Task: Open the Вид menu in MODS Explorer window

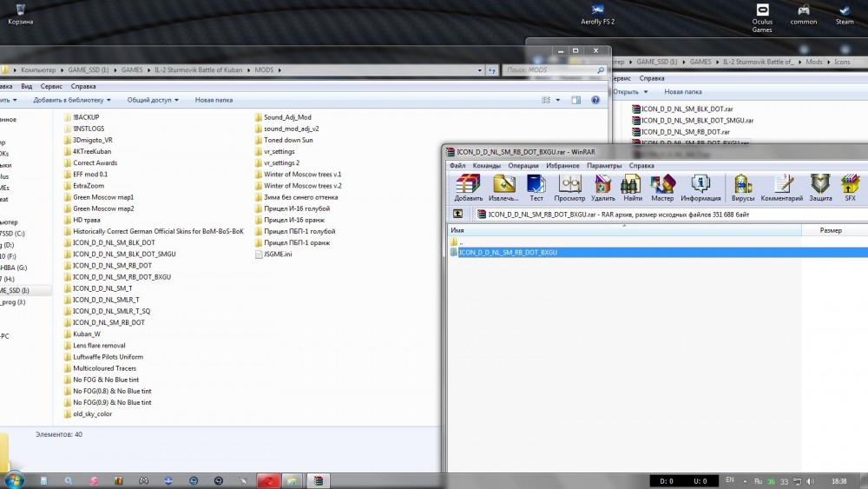Action: 27,86
